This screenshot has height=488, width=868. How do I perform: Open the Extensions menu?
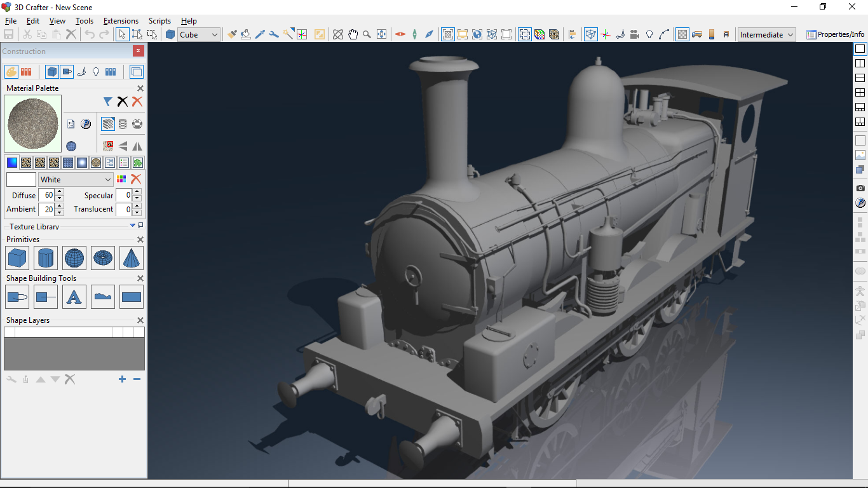click(x=121, y=21)
